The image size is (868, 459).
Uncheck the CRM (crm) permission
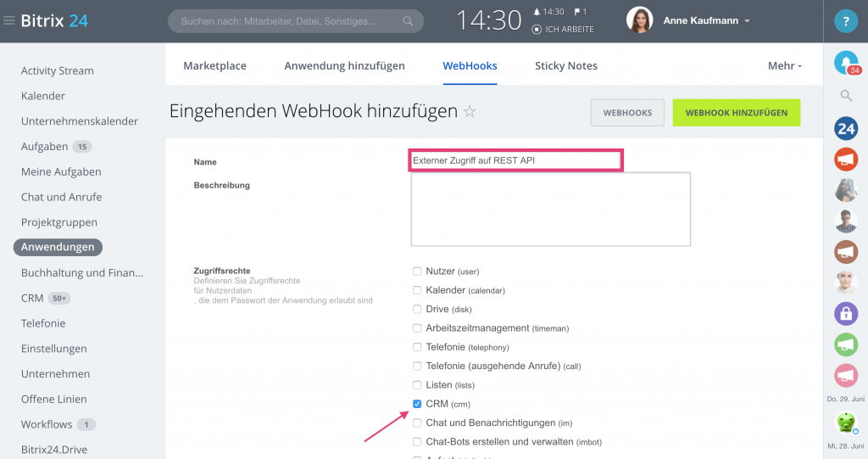(x=417, y=404)
